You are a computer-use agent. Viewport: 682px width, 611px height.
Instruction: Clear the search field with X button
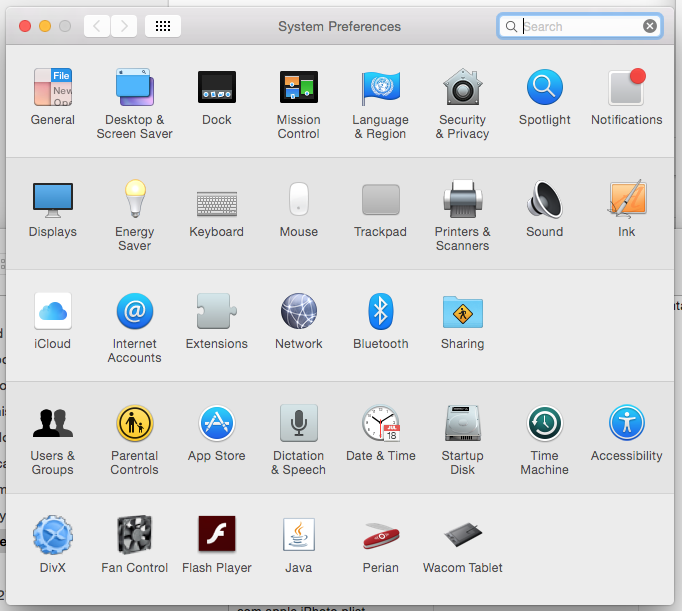(x=650, y=26)
